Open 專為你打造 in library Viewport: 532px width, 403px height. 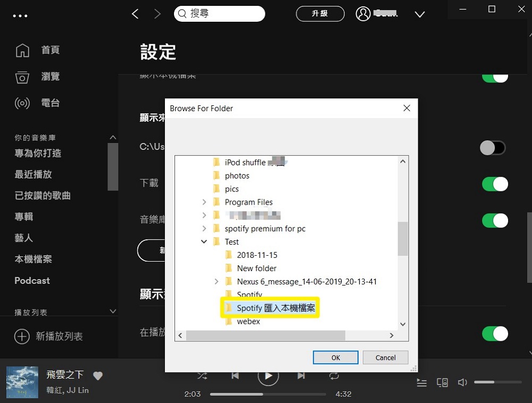click(38, 153)
